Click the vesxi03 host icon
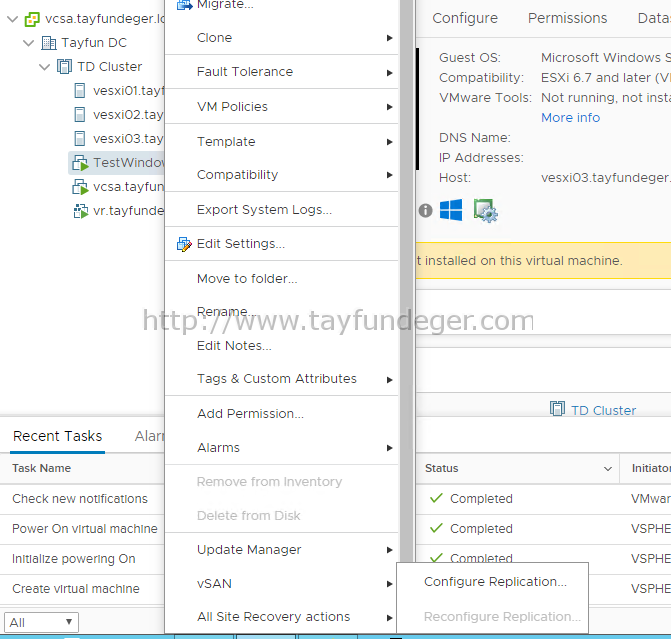The image size is (671, 639). pyautogui.click(x=80, y=139)
